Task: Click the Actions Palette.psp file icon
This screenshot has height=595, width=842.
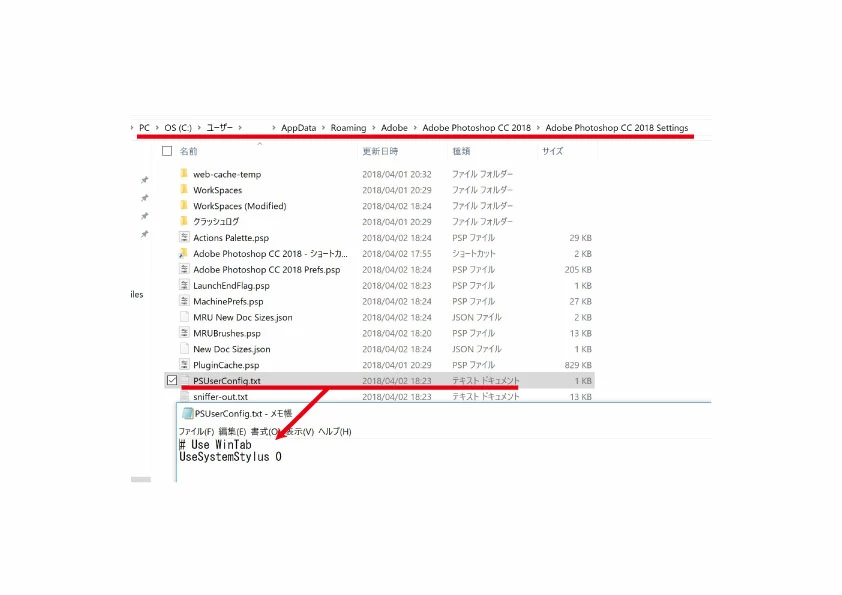Action: pos(184,237)
